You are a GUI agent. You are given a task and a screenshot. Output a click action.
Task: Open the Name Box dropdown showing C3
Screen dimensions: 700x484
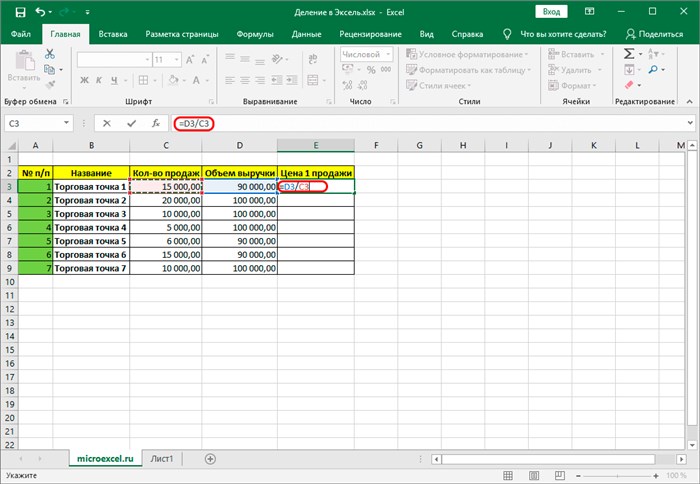(x=66, y=123)
